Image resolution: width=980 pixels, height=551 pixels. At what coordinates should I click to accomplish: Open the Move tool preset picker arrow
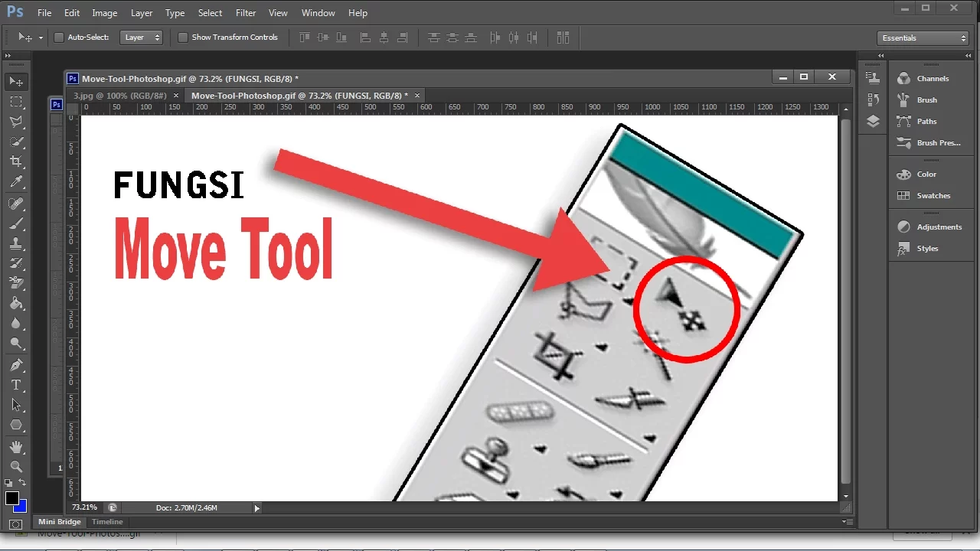pyautogui.click(x=41, y=37)
